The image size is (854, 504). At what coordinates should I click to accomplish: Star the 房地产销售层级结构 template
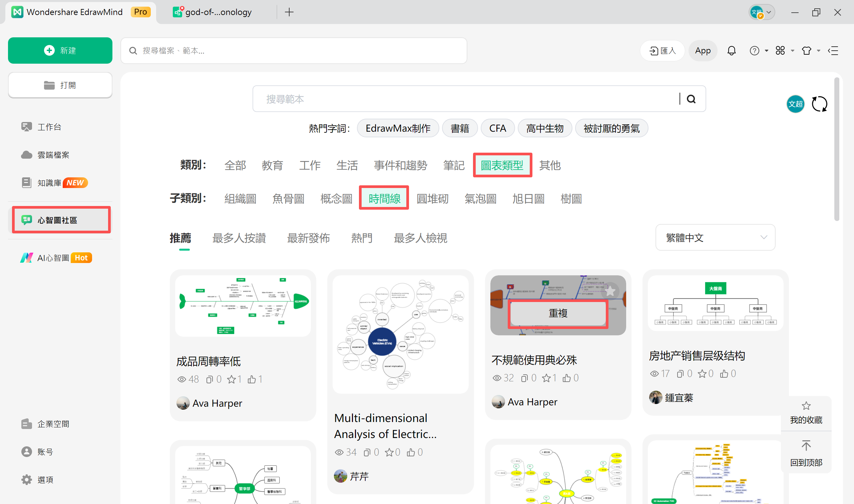(x=702, y=374)
